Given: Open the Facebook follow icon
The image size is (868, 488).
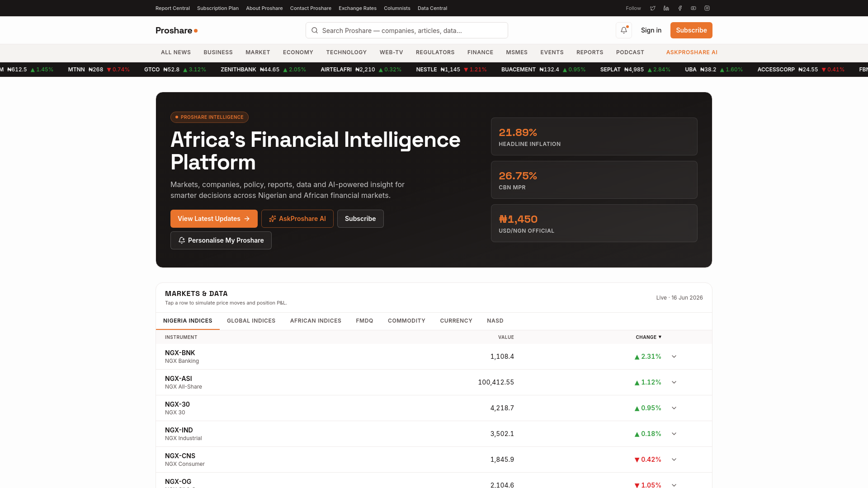Looking at the screenshot, I should [x=680, y=8].
